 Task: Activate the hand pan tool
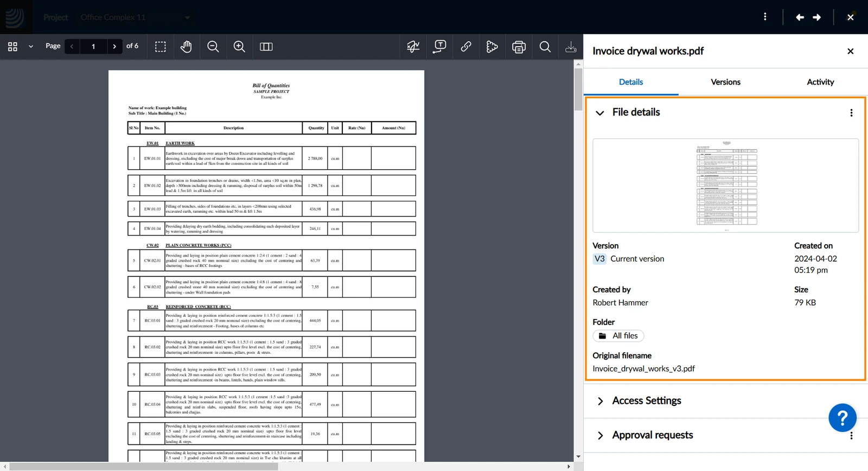[x=186, y=47]
